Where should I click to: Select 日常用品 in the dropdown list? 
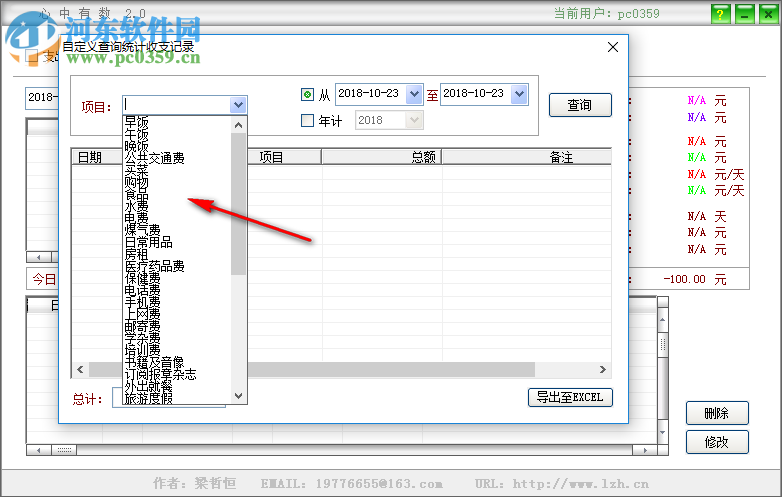(x=149, y=242)
